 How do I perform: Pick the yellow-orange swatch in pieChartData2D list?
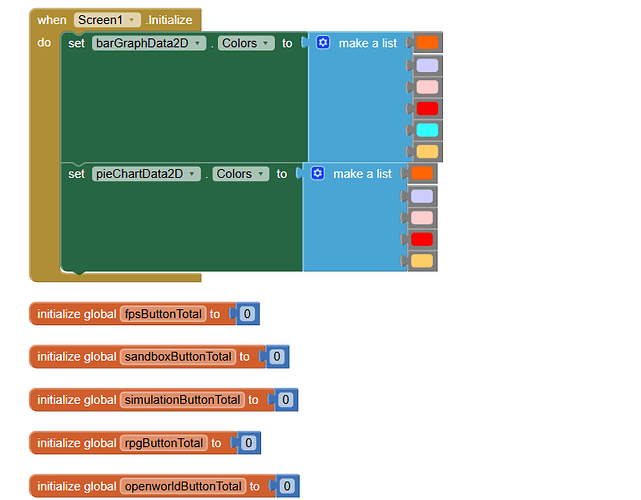(422, 261)
